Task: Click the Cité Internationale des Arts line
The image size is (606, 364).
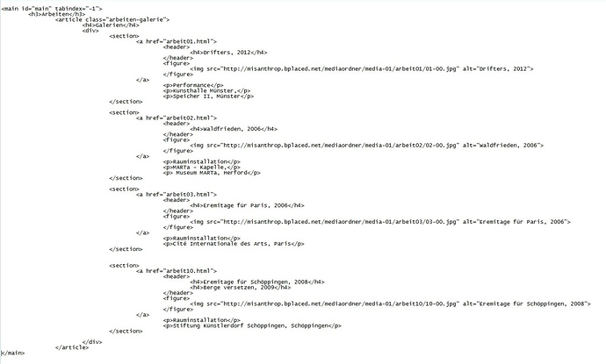Action: coord(234,244)
